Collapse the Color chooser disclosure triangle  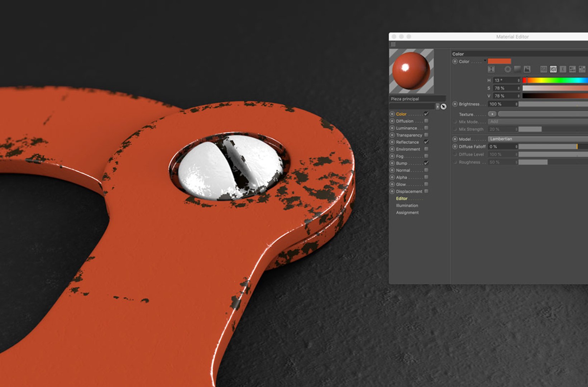tap(485, 61)
